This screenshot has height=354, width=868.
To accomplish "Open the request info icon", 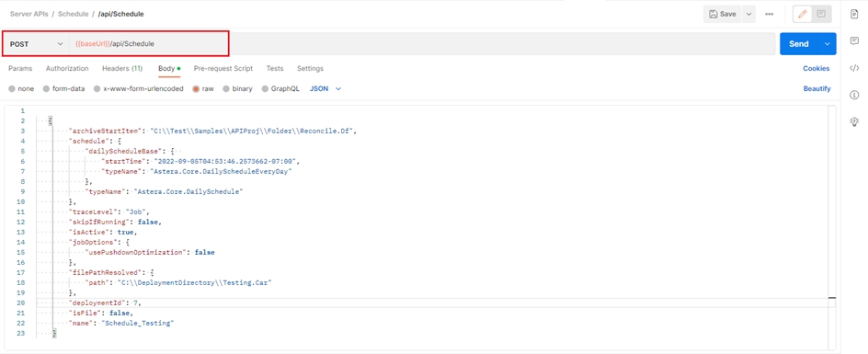I will tap(854, 96).
